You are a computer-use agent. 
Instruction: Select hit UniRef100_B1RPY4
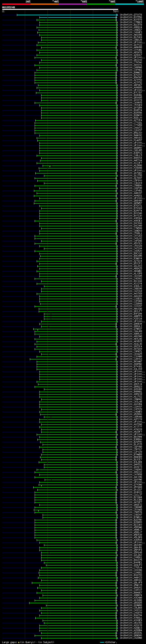pos(131,110)
